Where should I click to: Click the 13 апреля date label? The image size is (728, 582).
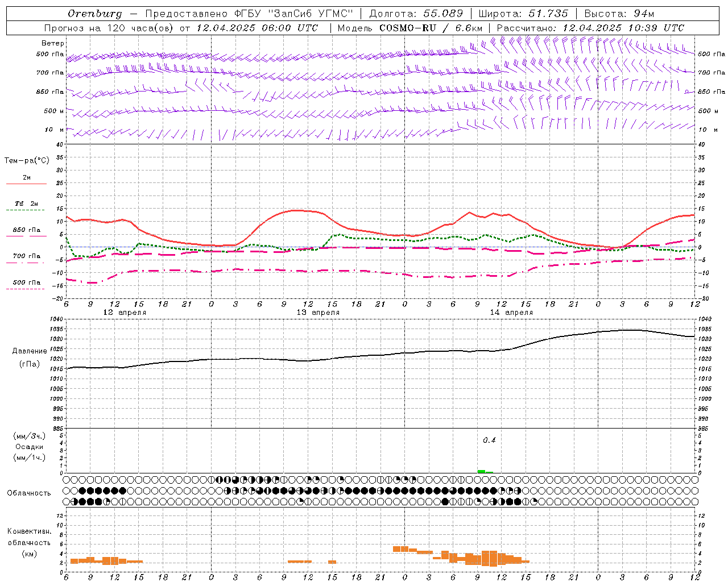318,313
